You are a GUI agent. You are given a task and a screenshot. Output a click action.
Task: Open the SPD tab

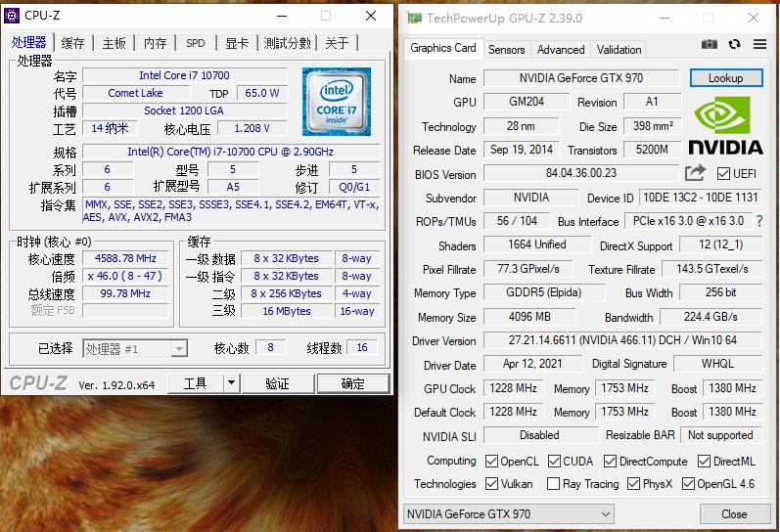click(x=196, y=43)
